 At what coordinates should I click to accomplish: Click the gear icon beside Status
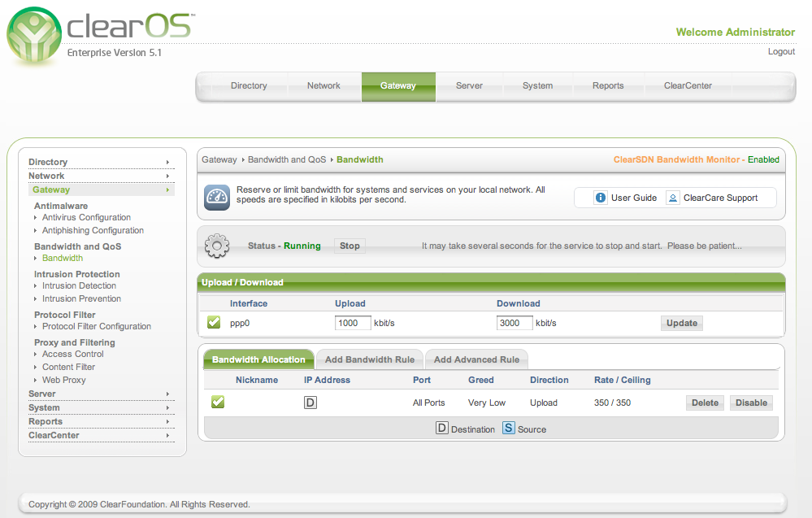[x=217, y=246]
